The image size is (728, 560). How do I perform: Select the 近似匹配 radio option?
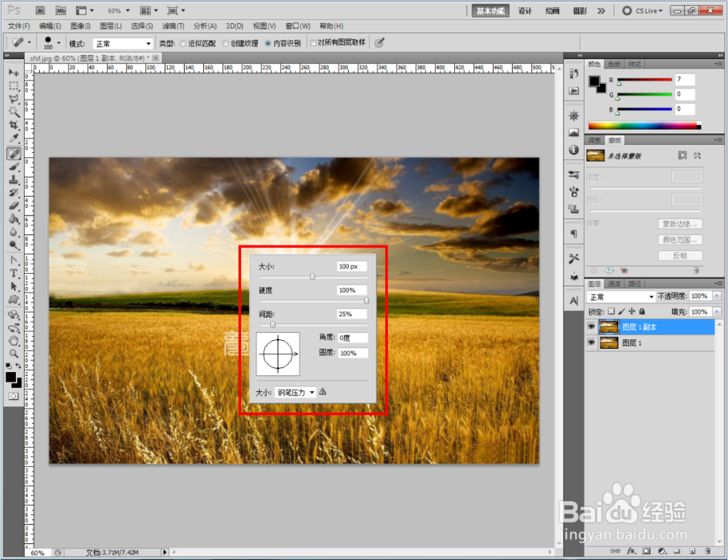coord(183,43)
